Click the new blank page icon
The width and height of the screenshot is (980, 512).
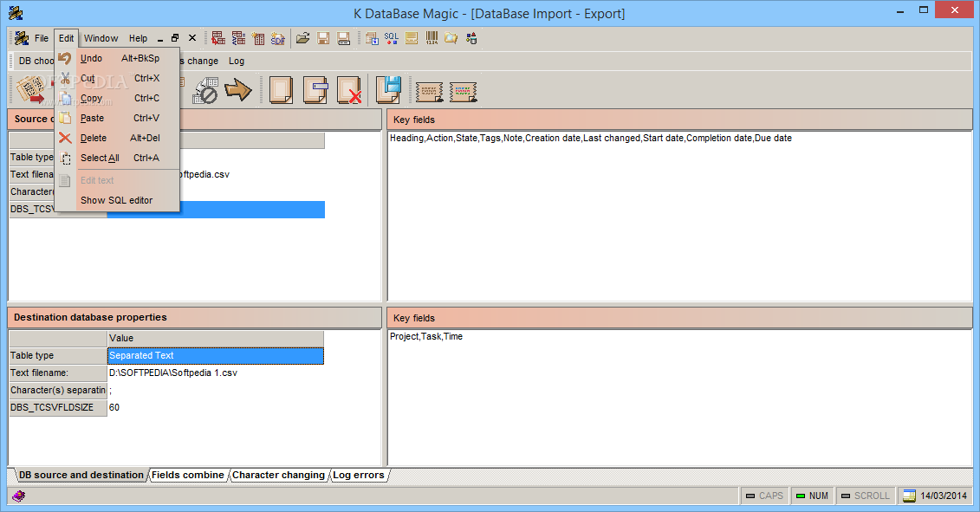[281, 90]
